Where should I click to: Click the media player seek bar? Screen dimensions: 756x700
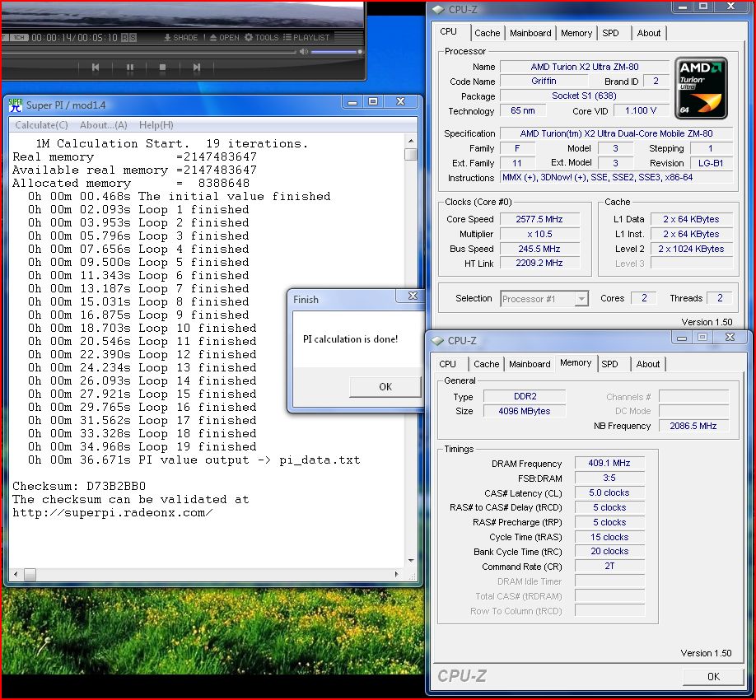click(149, 52)
